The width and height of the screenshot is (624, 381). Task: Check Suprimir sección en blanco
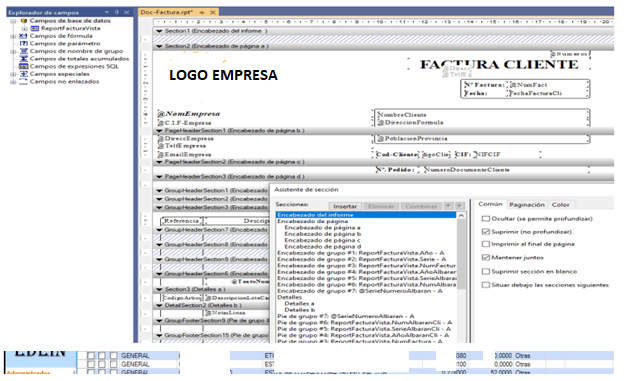[486, 272]
